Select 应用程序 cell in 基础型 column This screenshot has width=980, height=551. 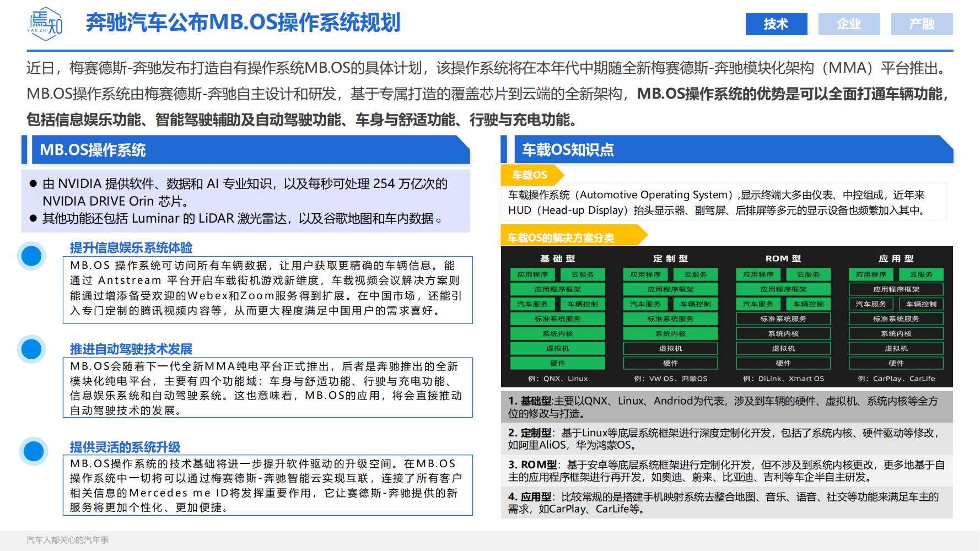pos(532,274)
